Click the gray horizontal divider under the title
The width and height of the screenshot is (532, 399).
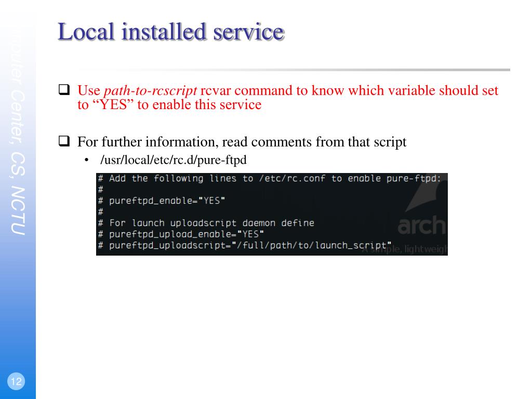294,70
